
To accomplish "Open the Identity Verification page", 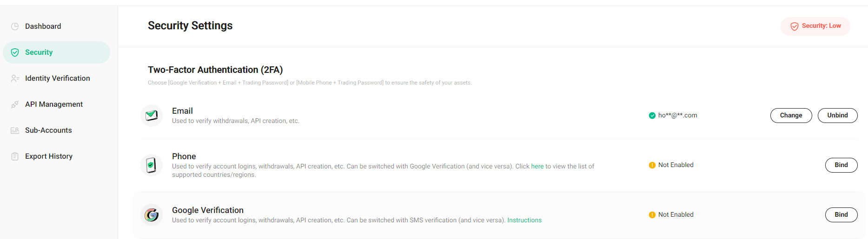I will (56, 78).
